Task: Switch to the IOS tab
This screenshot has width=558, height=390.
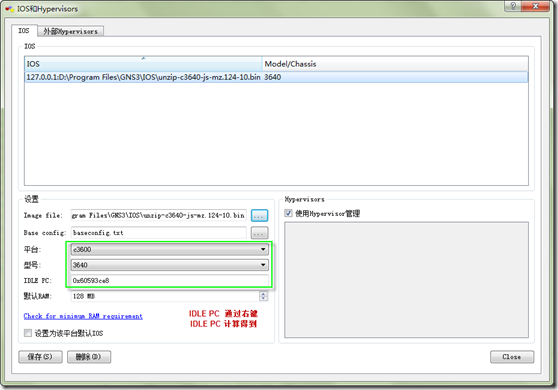Action: point(24,31)
